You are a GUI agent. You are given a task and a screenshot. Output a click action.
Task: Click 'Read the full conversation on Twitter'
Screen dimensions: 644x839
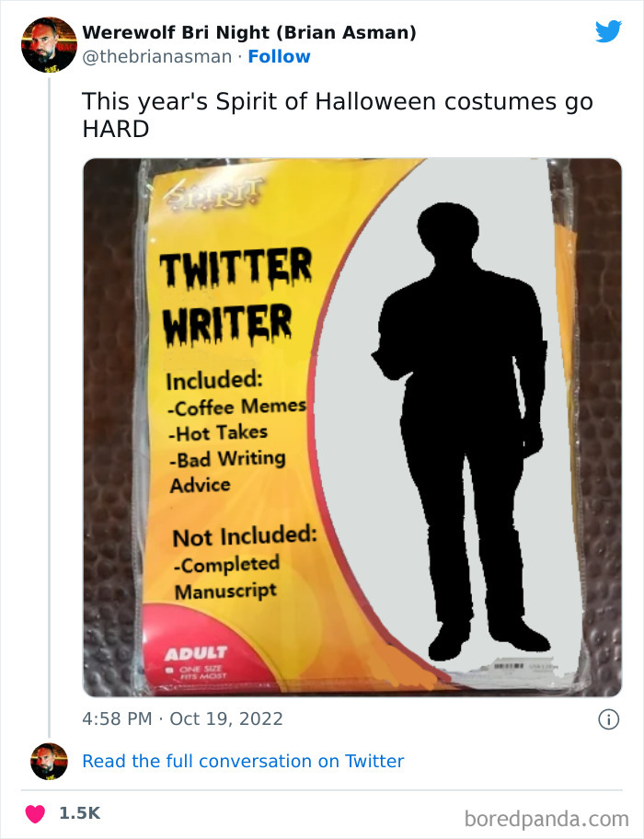coord(244,761)
